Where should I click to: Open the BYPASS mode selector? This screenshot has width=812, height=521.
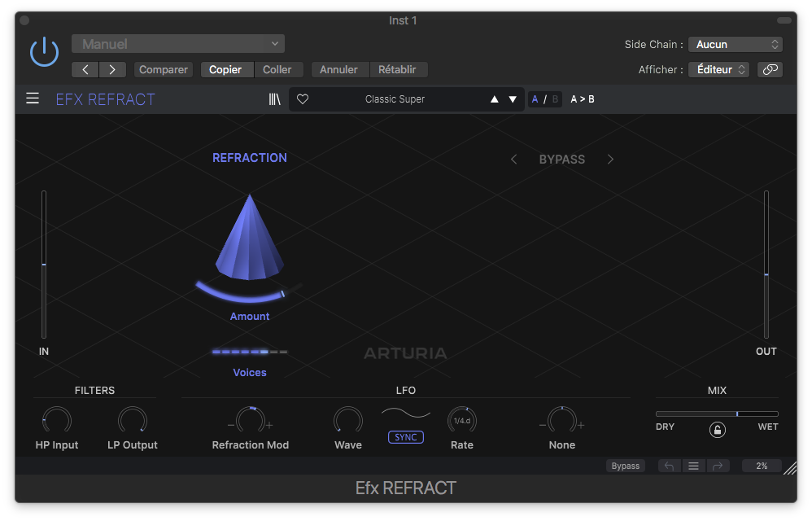pyautogui.click(x=562, y=160)
